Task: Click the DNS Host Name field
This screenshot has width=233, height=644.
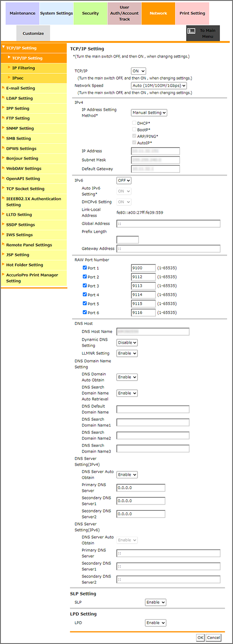Action: pyautogui.click(x=153, y=332)
